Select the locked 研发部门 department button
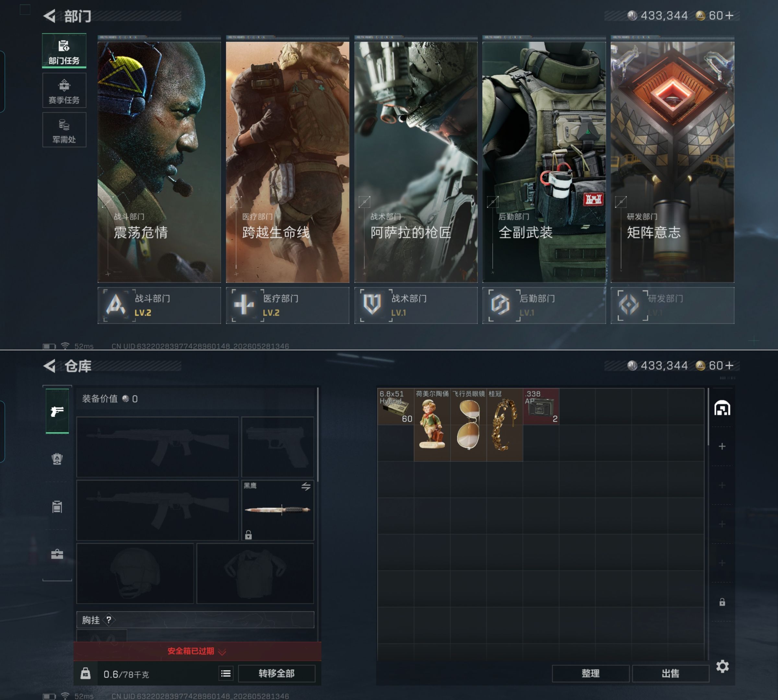Viewport: 778px width, 700px height. (x=672, y=305)
